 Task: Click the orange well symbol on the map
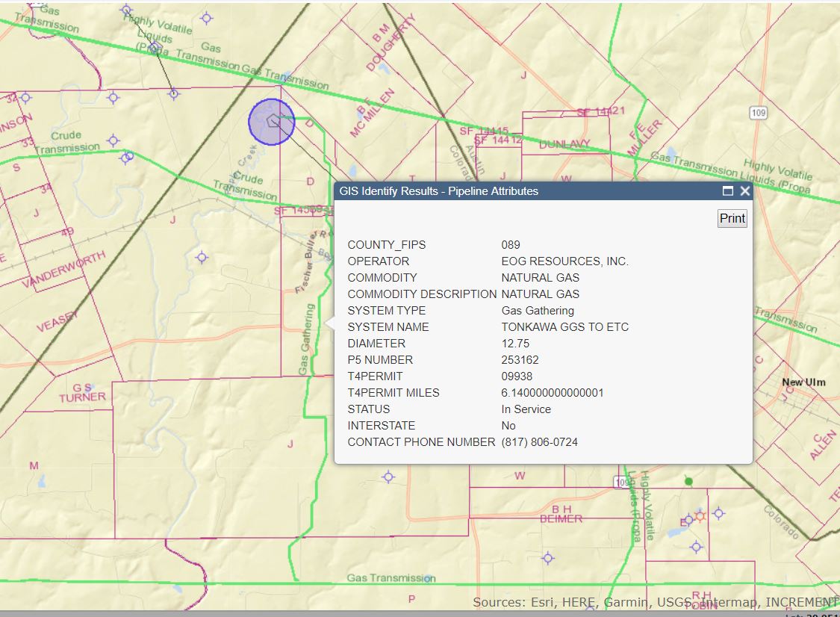[700, 515]
